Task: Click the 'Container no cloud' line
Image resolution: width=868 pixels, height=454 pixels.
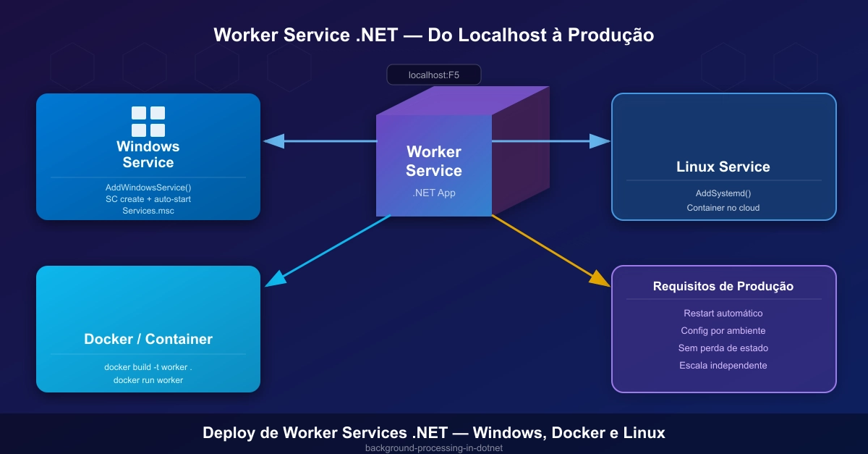Action: click(x=723, y=208)
